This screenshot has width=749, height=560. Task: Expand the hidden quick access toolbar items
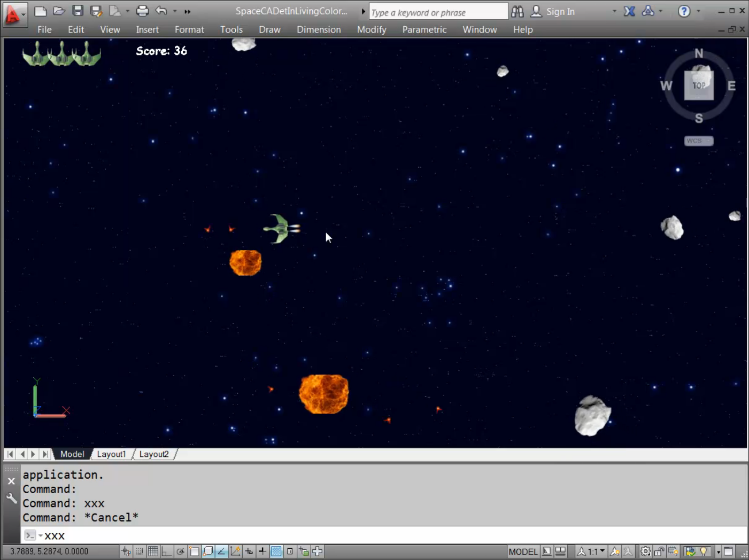pyautogui.click(x=187, y=11)
